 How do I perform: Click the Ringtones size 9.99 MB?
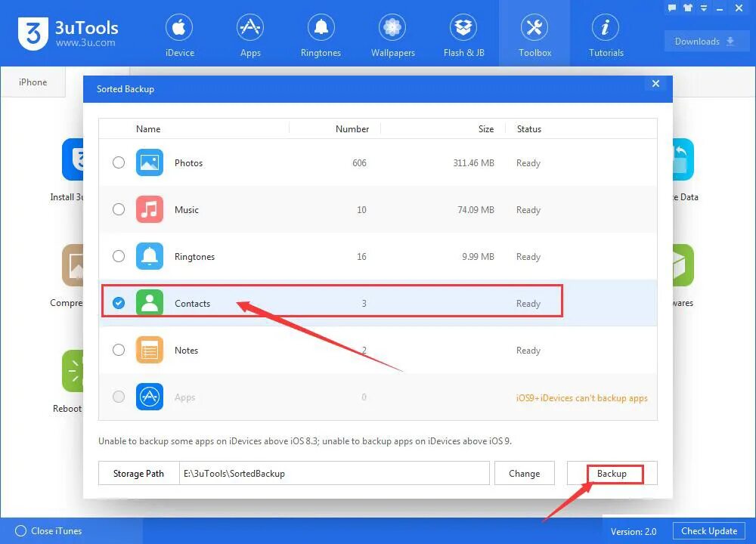[x=478, y=256]
